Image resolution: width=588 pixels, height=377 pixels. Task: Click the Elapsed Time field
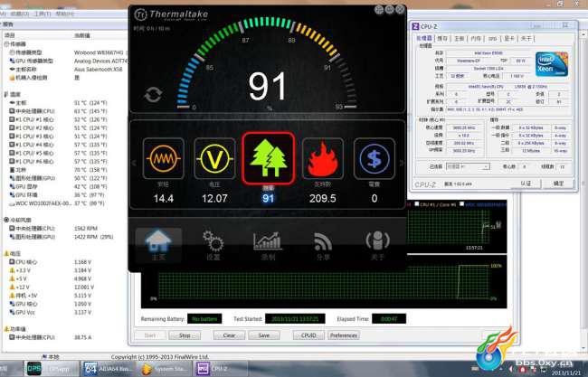click(389, 319)
